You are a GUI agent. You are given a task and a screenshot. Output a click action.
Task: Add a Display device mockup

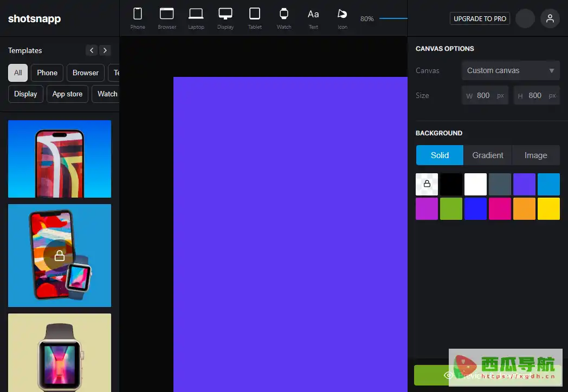point(225,18)
